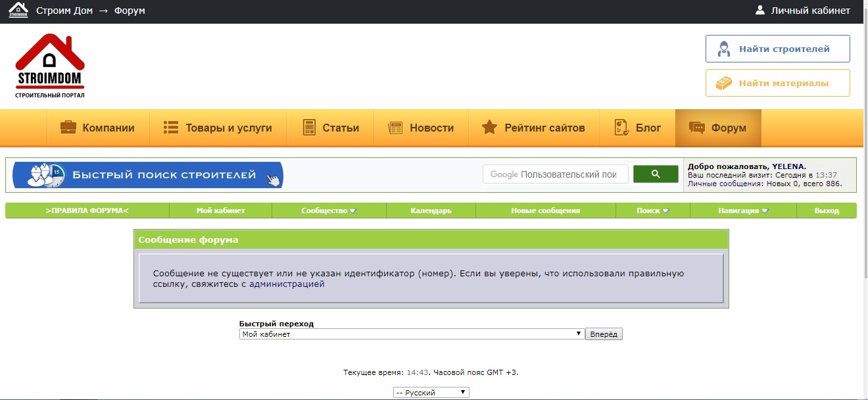
Task: Click the Google custom search input field
Action: (556, 174)
